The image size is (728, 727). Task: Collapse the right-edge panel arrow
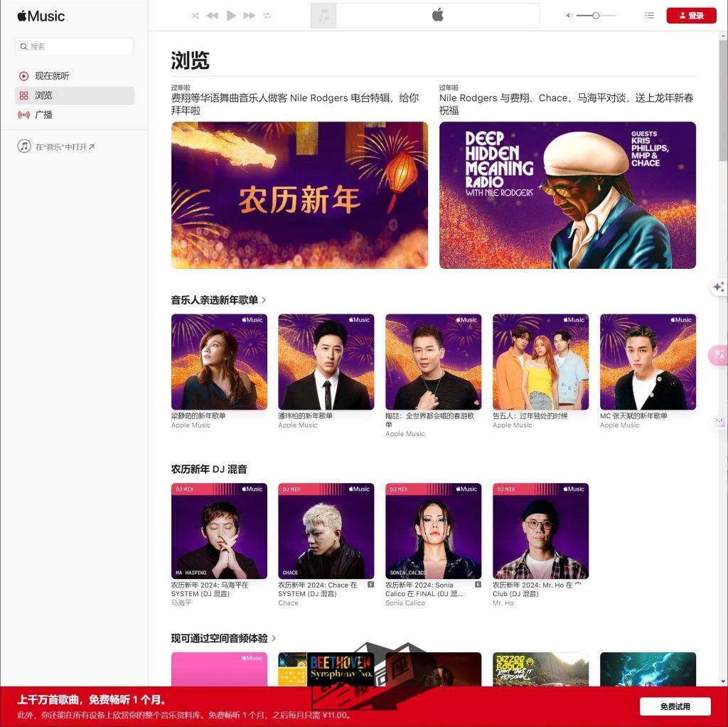[x=719, y=420]
